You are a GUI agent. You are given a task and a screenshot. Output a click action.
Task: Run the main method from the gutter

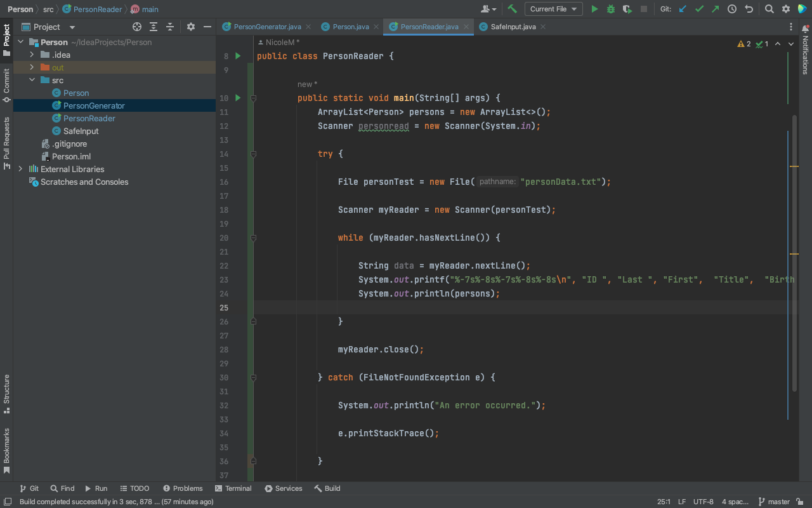237,98
